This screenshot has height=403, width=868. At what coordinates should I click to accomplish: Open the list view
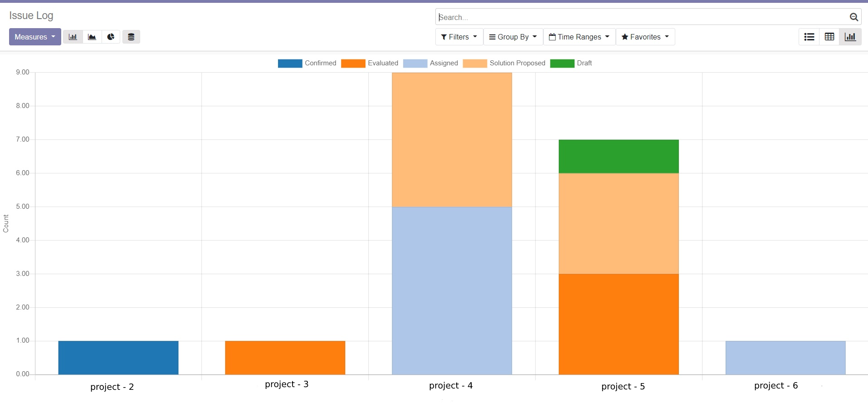click(x=809, y=37)
